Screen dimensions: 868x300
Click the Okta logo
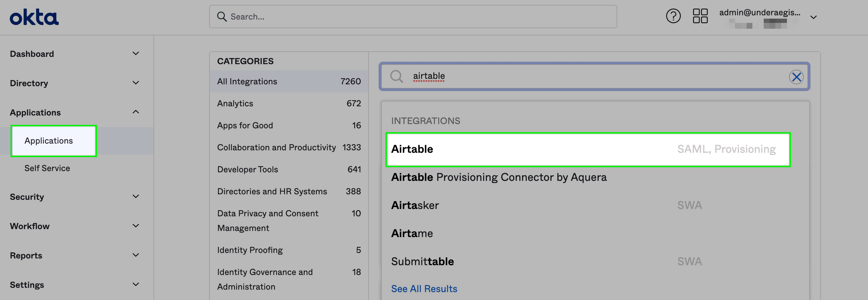click(x=34, y=17)
